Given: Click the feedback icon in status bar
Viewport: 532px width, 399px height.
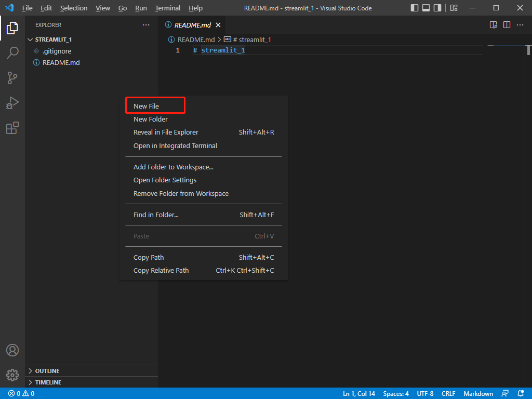Looking at the screenshot, I should 505,394.
